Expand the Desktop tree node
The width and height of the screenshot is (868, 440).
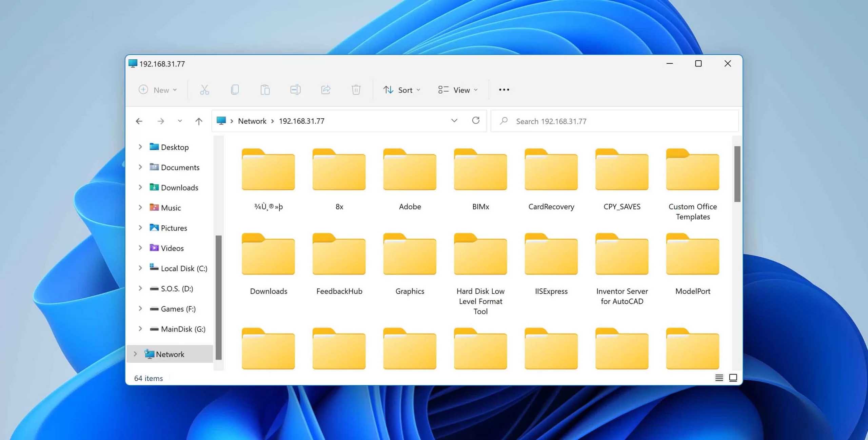coord(140,147)
